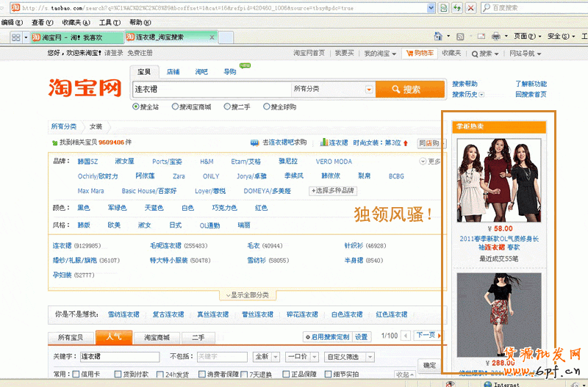Click the browser home icon in toolbar

pyautogui.click(x=439, y=36)
